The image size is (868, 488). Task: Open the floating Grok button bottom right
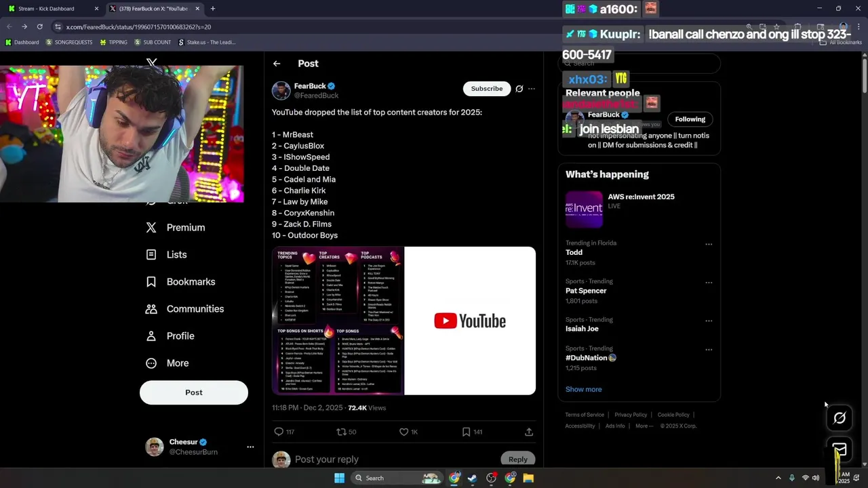[840, 418]
